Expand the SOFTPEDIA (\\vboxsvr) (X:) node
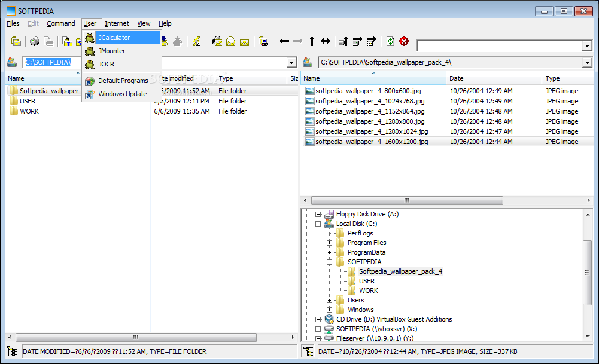Viewport: 599px width, 364px height. click(x=318, y=329)
